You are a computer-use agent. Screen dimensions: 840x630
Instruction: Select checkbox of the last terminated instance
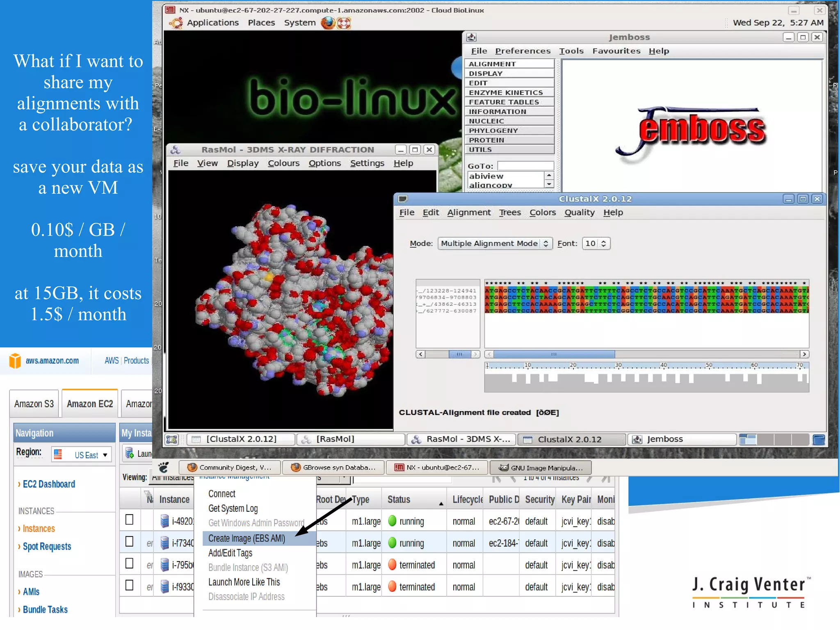coord(130,585)
